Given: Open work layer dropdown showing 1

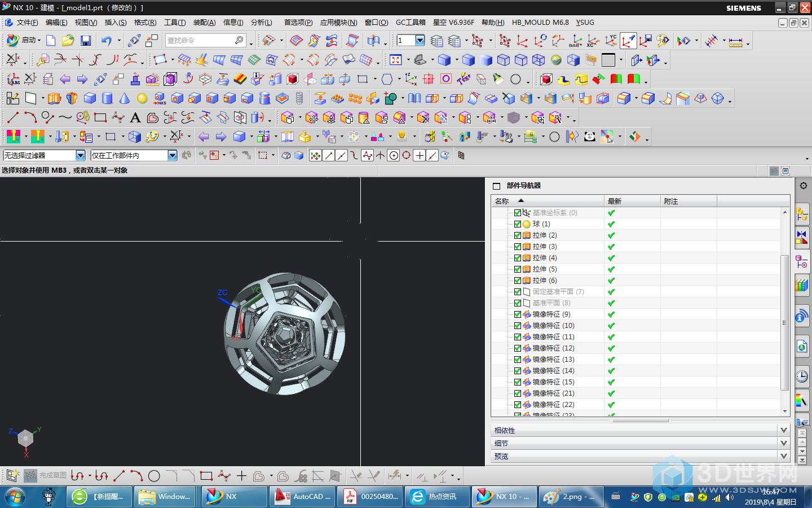Looking at the screenshot, I should (x=420, y=41).
